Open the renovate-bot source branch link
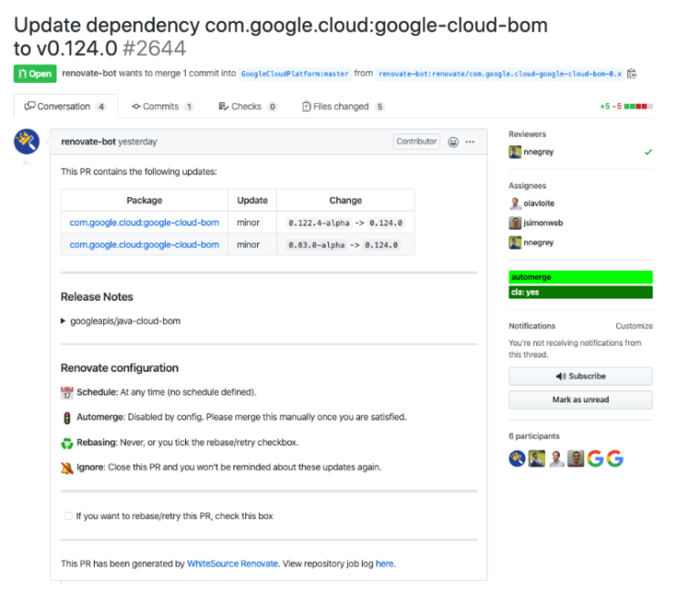This screenshot has height=602, width=700. [x=500, y=74]
